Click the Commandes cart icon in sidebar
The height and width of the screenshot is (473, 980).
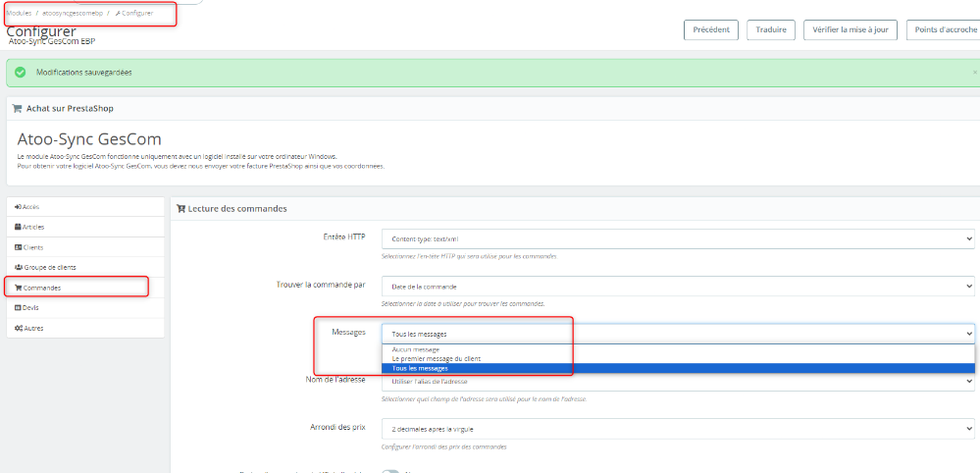[x=18, y=289]
